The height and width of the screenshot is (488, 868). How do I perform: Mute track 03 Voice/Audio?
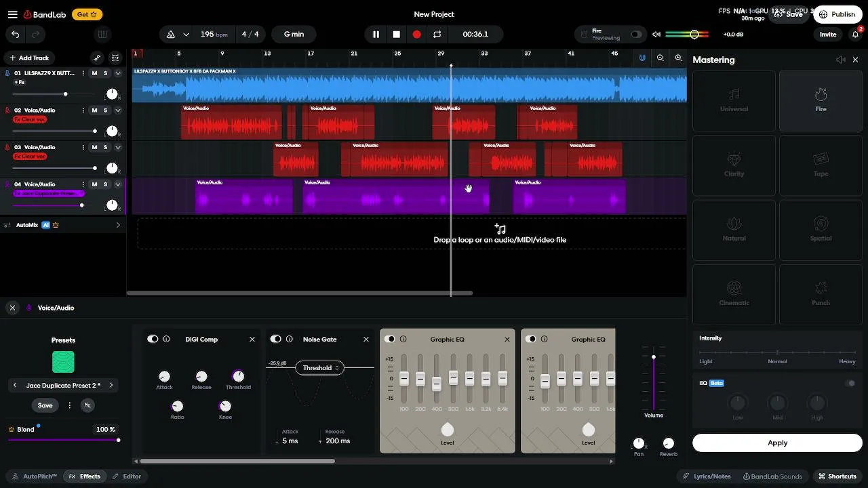(x=94, y=147)
